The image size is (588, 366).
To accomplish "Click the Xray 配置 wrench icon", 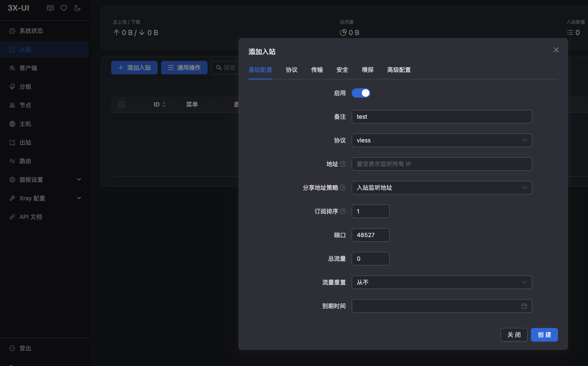I will coord(12,198).
